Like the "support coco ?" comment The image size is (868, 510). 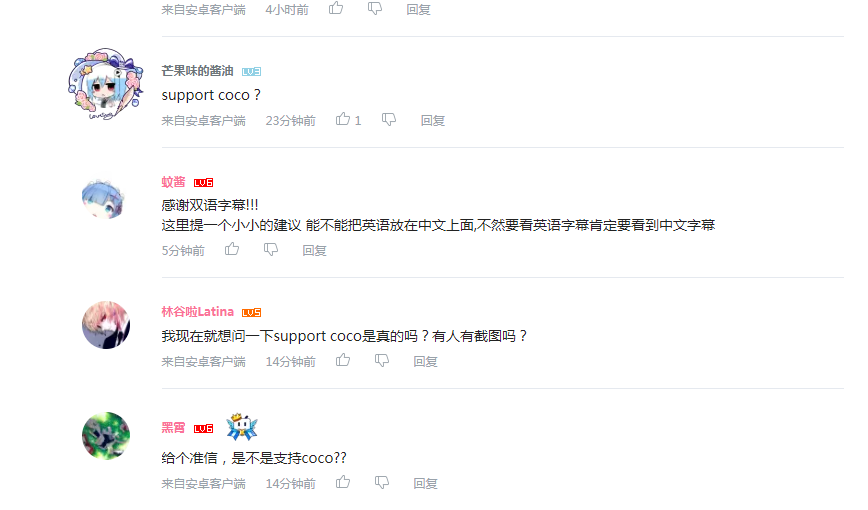pos(343,119)
